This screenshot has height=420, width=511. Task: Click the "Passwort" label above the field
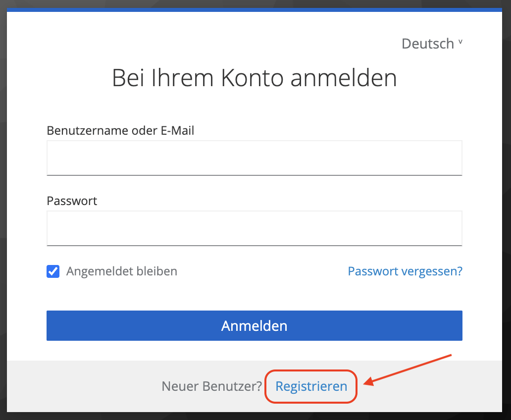(72, 201)
